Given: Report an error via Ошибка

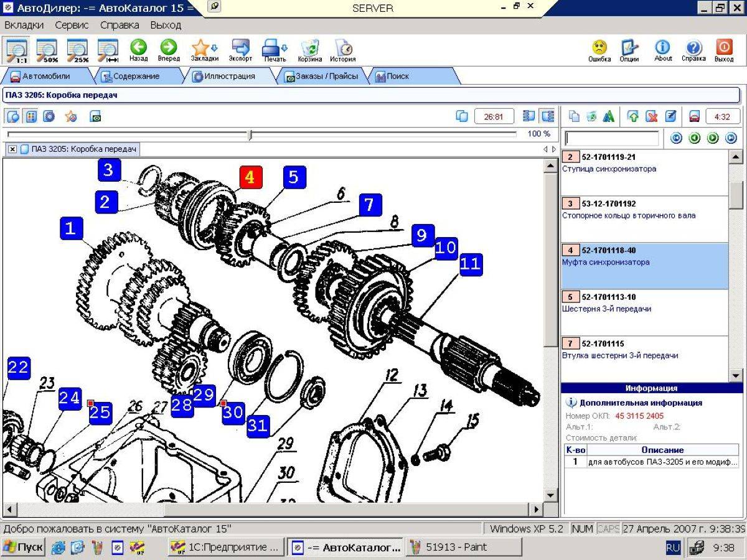Looking at the screenshot, I should point(599,50).
